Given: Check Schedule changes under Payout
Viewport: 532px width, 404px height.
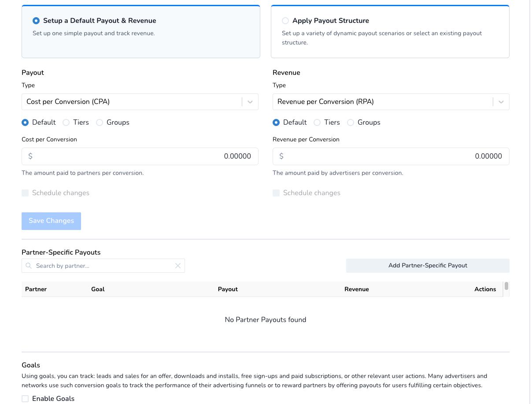Looking at the screenshot, I should [25, 193].
